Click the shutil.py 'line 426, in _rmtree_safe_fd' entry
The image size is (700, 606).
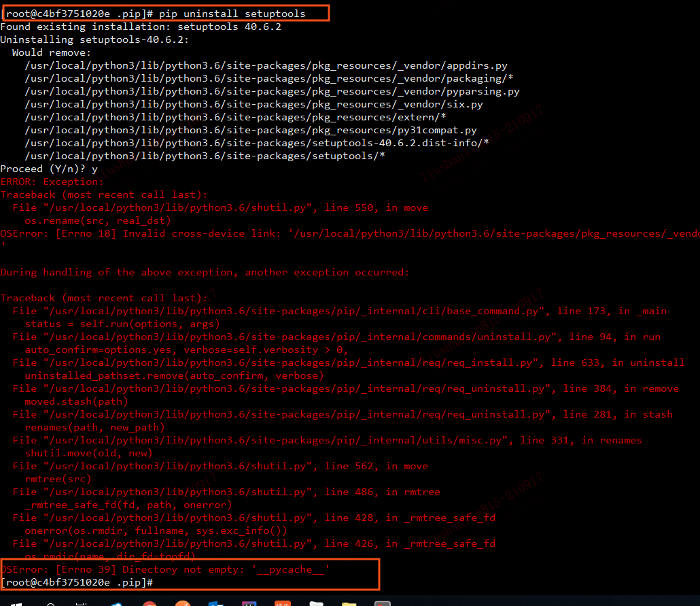point(254,545)
